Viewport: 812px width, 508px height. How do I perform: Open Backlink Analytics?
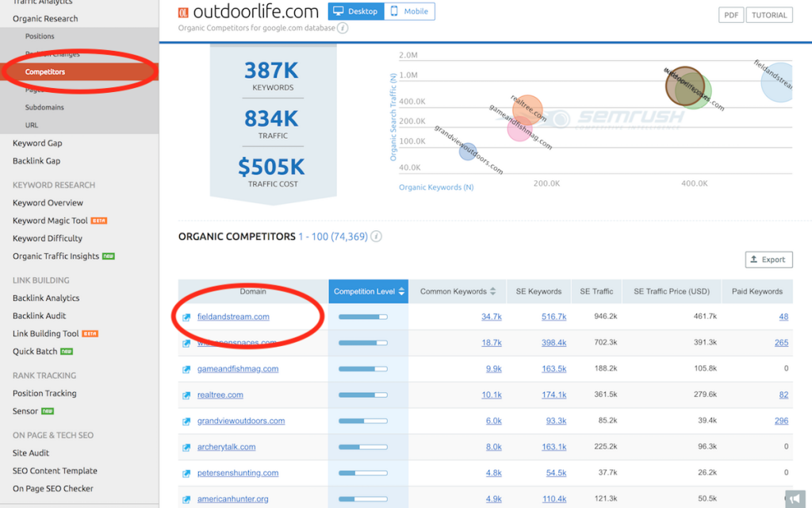[46, 298]
